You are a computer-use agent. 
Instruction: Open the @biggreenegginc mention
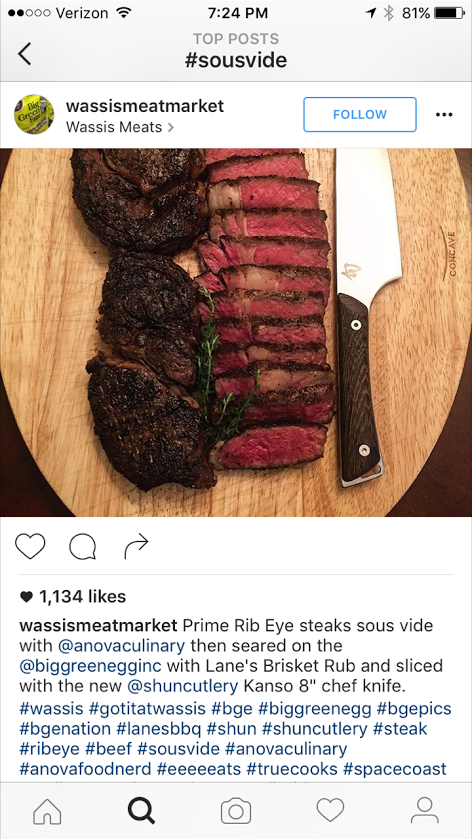[91, 666]
